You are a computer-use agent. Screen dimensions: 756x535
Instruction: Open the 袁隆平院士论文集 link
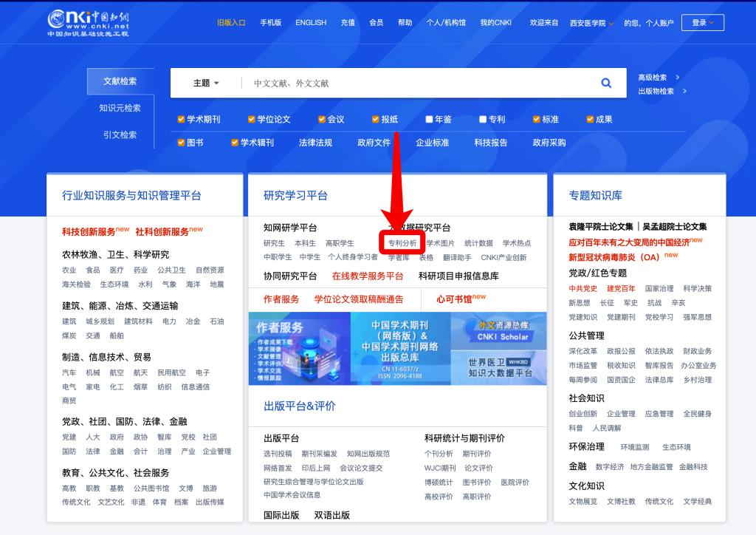[601, 227]
